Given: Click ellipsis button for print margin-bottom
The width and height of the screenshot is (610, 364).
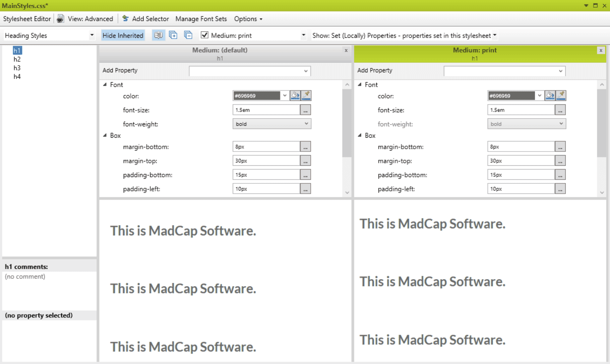Looking at the screenshot, I should pyautogui.click(x=560, y=147).
